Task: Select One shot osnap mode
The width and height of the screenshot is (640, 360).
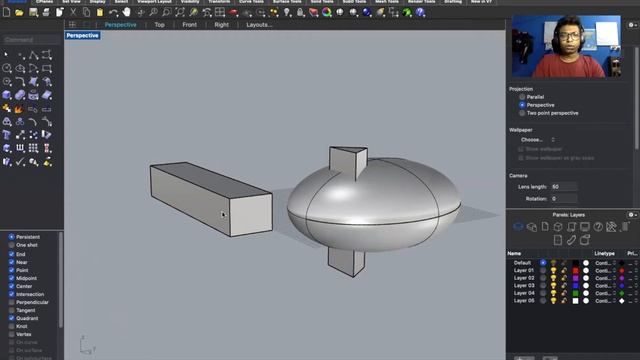Action: (11, 245)
